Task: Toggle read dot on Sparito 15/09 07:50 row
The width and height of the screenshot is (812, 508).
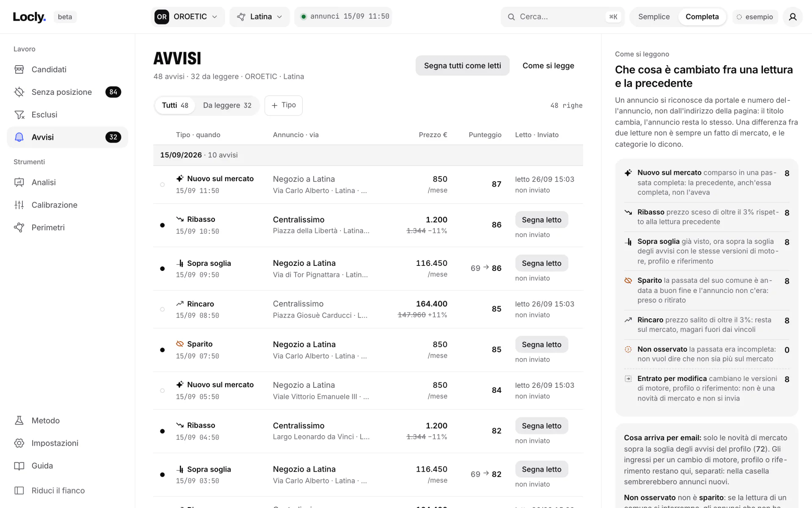Action: pyautogui.click(x=162, y=350)
